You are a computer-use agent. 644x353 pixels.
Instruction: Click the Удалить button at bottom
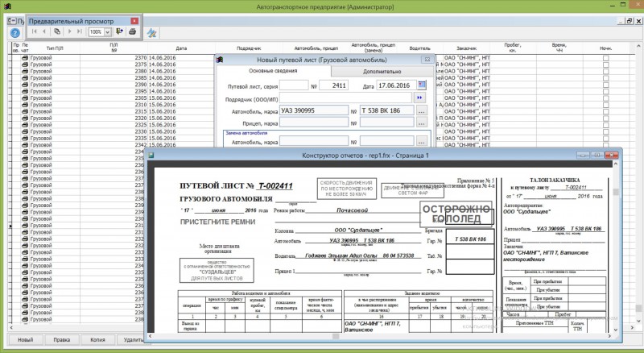pyautogui.click(x=130, y=340)
